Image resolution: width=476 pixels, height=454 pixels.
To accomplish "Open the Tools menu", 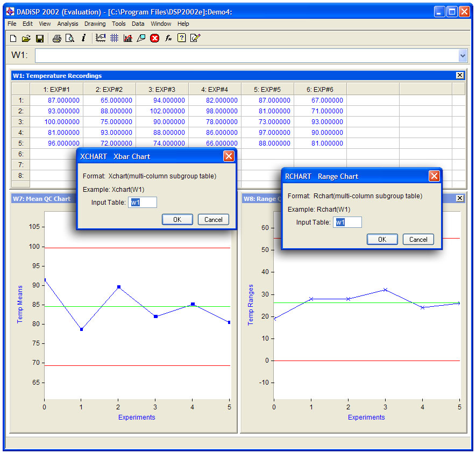I will click(x=119, y=24).
